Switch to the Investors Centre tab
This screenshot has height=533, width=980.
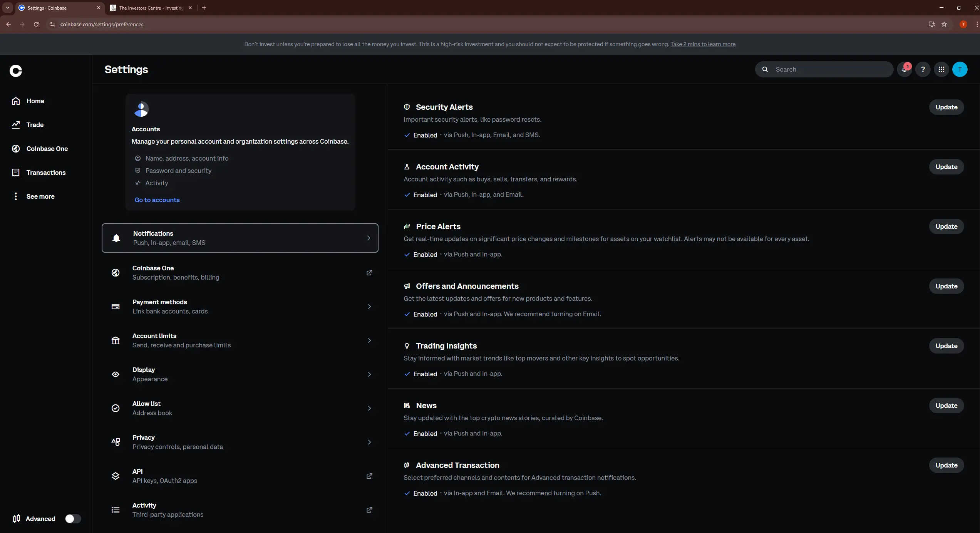151,8
